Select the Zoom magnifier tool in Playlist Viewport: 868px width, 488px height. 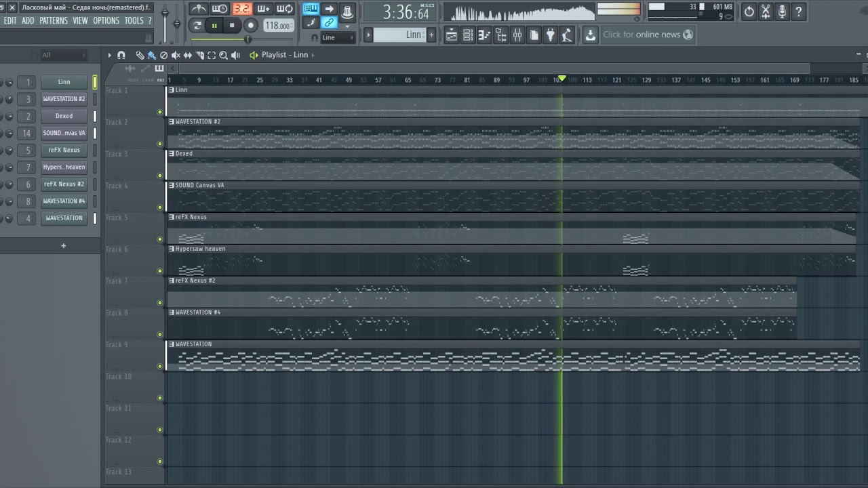[x=224, y=55]
